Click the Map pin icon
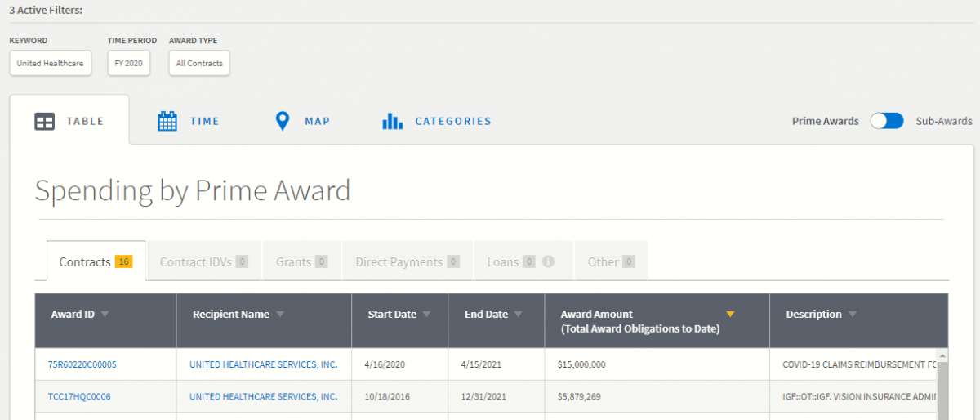980x420 pixels. click(283, 121)
